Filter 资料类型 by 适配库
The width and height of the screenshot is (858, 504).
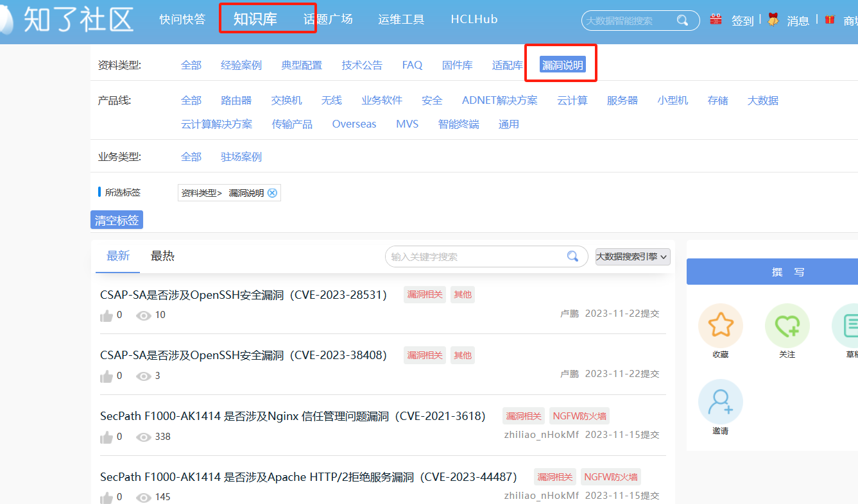click(x=508, y=65)
